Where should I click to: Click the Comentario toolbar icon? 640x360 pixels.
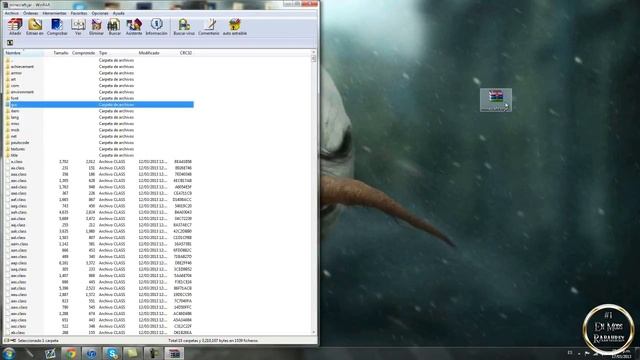click(x=209, y=27)
